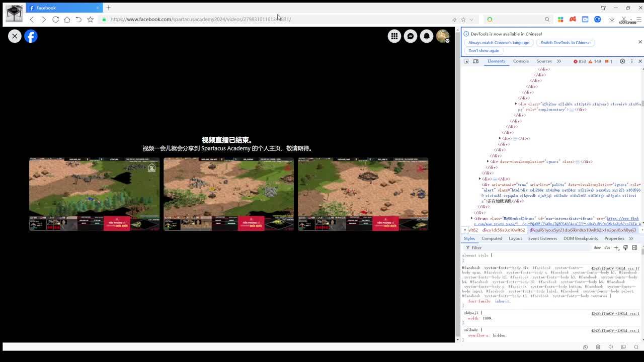Dismiss the DevTools language notification
Image resolution: width=644 pixels, height=362 pixels.
pos(640,42)
